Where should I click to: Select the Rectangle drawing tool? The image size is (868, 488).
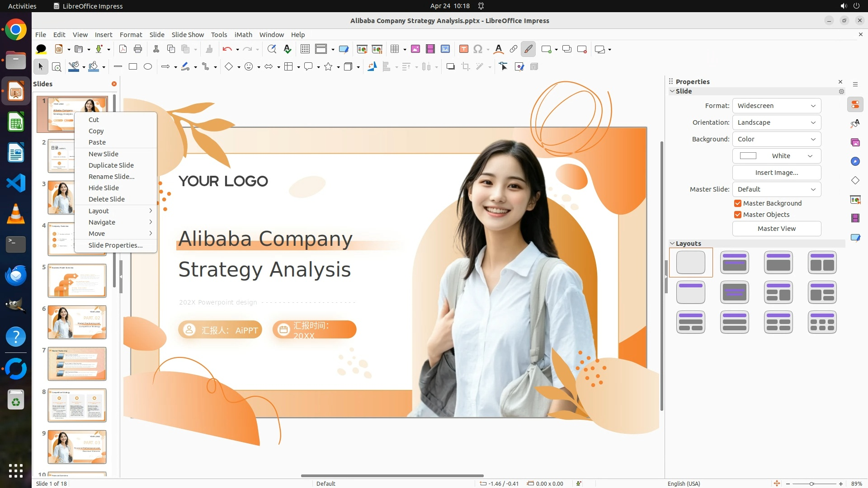pyautogui.click(x=133, y=67)
